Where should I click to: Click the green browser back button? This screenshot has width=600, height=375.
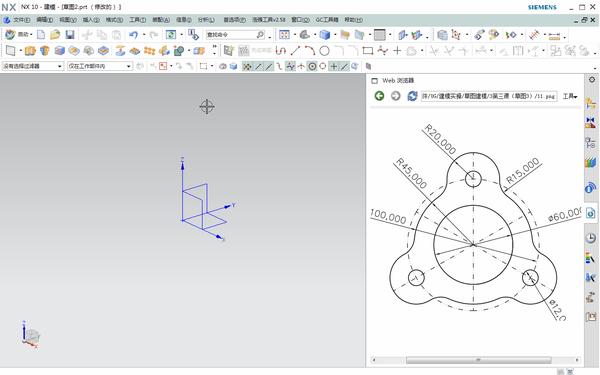point(379,96)
